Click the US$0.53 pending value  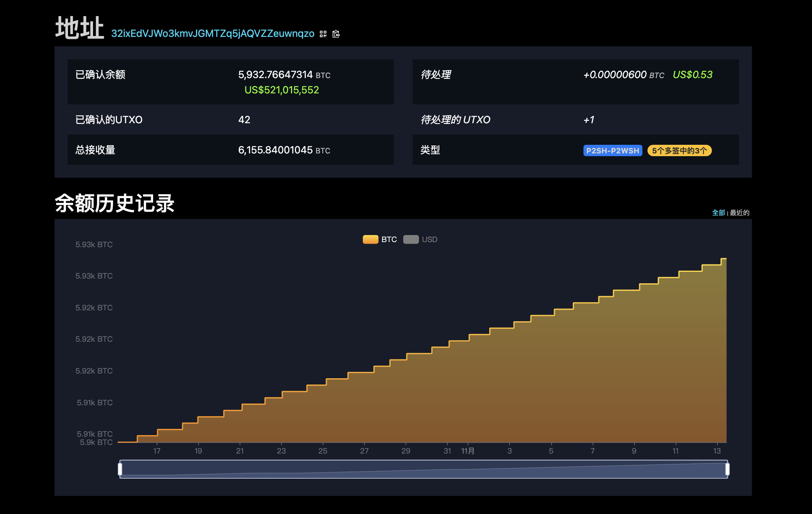tap(692, 75)
